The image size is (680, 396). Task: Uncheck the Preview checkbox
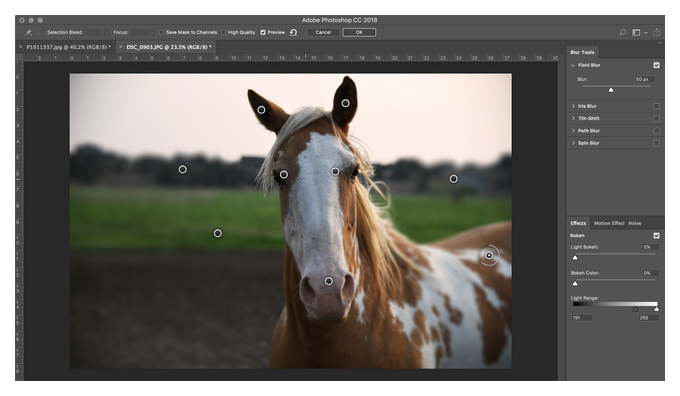click(x=263, y=33)
